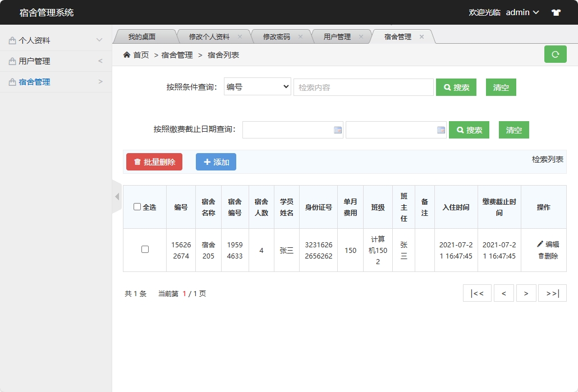Check the checkbox on 张三's table row
Viewport: 578px width, 392px height.
click(x=144, y=250)
